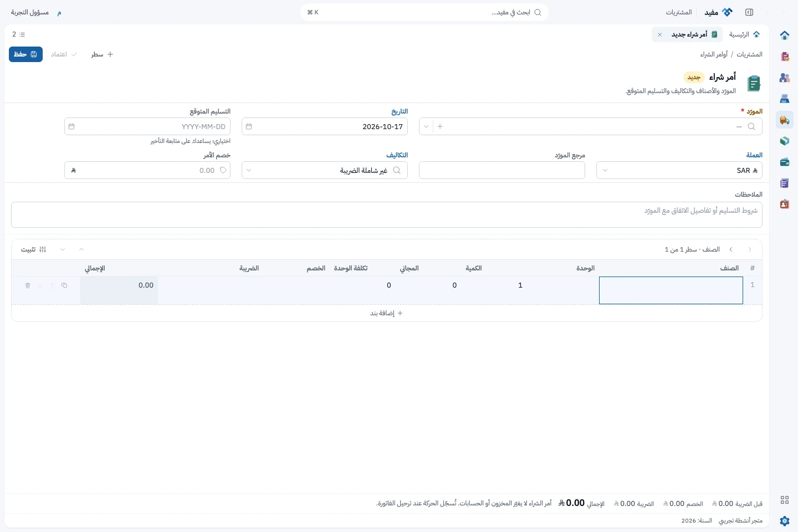The width and height of the screenshot is (798, 532).
Task: Open the purple document sidebar module
Action: point(785,183)
